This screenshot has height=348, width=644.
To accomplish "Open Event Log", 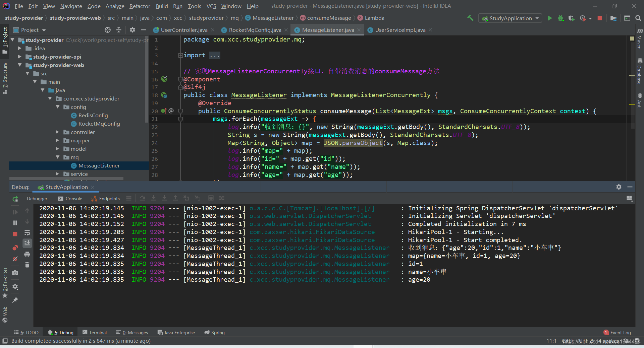I will click(617, 333).
